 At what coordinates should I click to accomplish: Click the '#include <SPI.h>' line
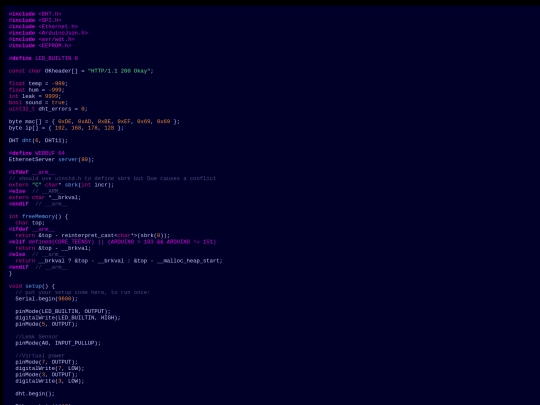tap(35, 20)
